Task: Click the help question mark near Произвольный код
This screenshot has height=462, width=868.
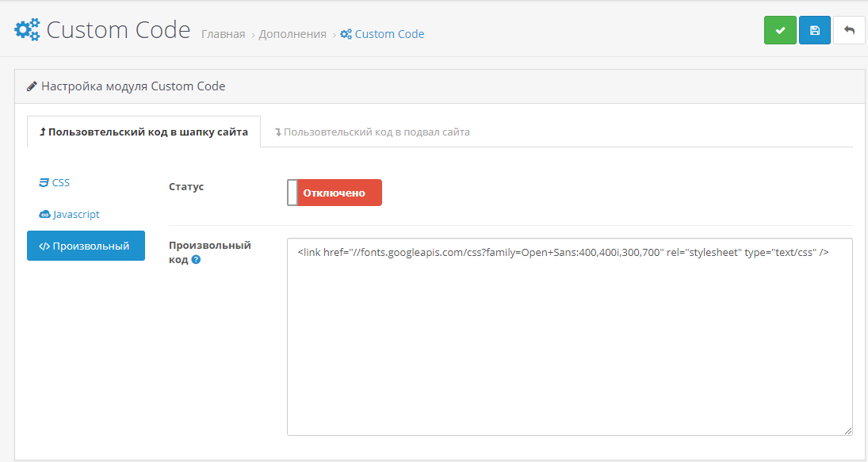Action: [x=196, y=259]
